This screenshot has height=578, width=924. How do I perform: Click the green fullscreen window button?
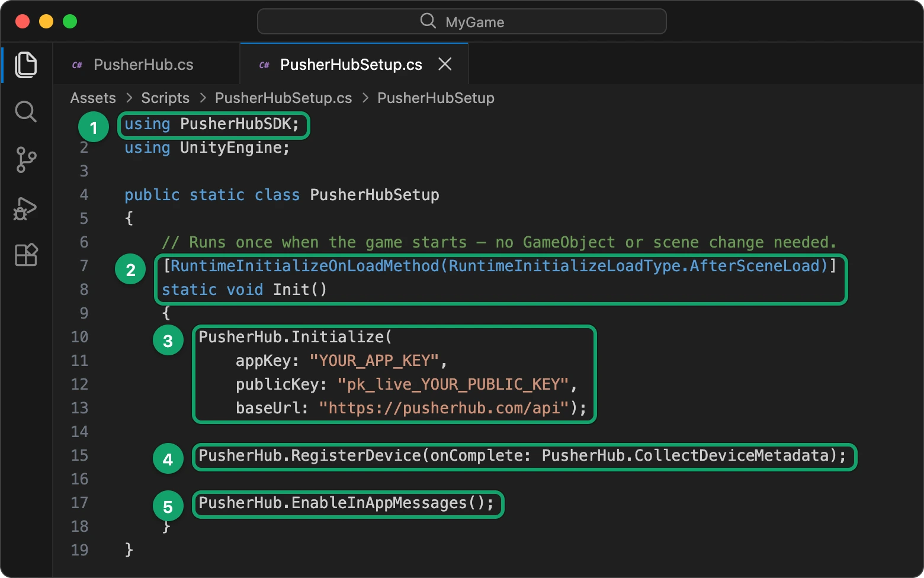[x=70, y=21]
